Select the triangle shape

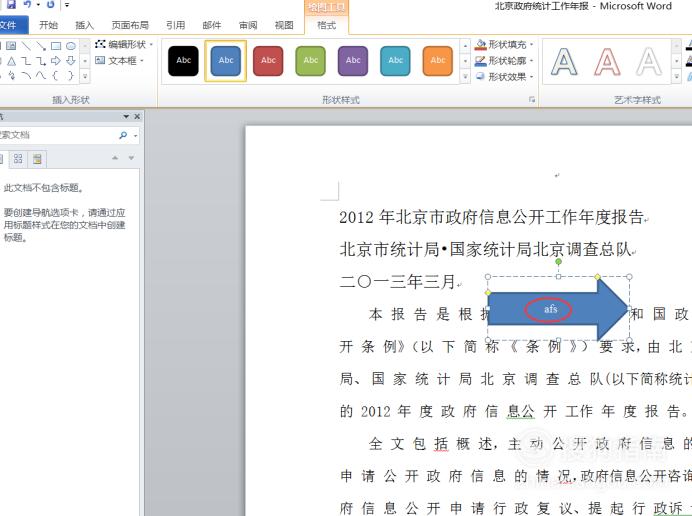[11, 61]
